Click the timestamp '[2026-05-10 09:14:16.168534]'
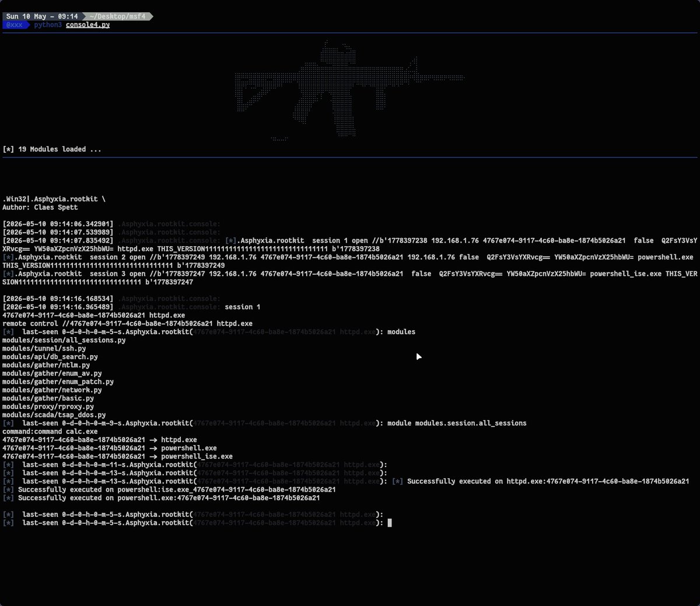This screenshot has width=700, height=606. [58, 299]
